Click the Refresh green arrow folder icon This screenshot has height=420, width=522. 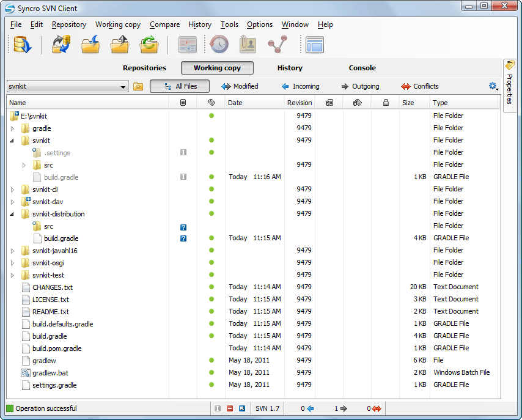point(149,45)
